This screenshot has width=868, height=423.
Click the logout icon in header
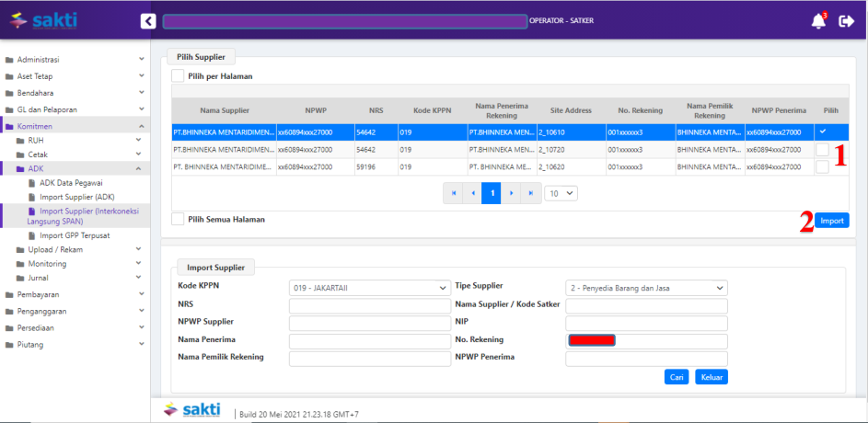pos(846,21)
